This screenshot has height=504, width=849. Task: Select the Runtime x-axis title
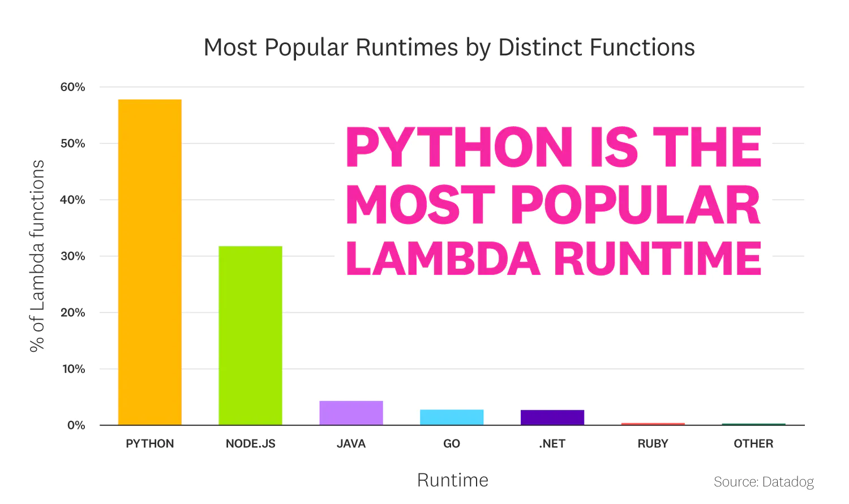[453, 480]
